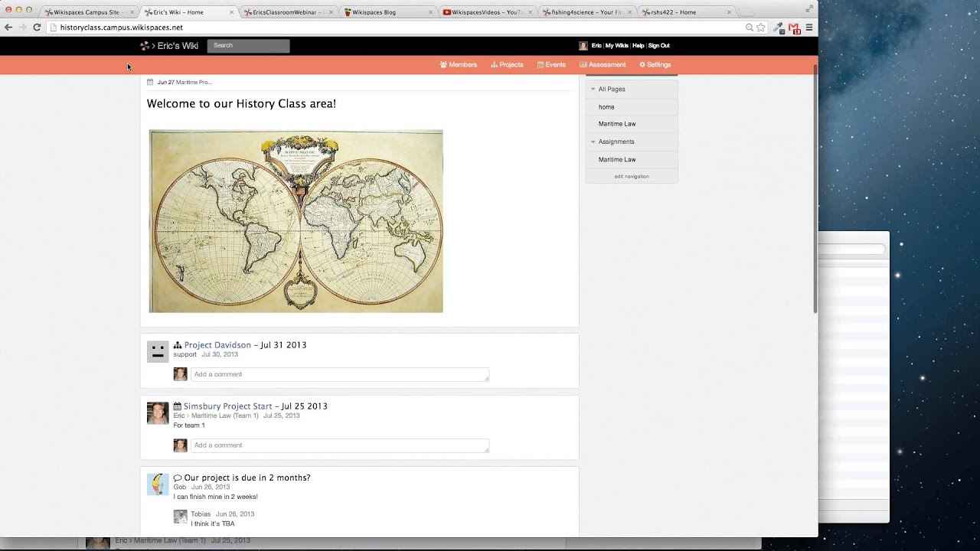Click the Eric's Wiki title link
The height and width of the screenshot is (551, 980).
point(178,46)
